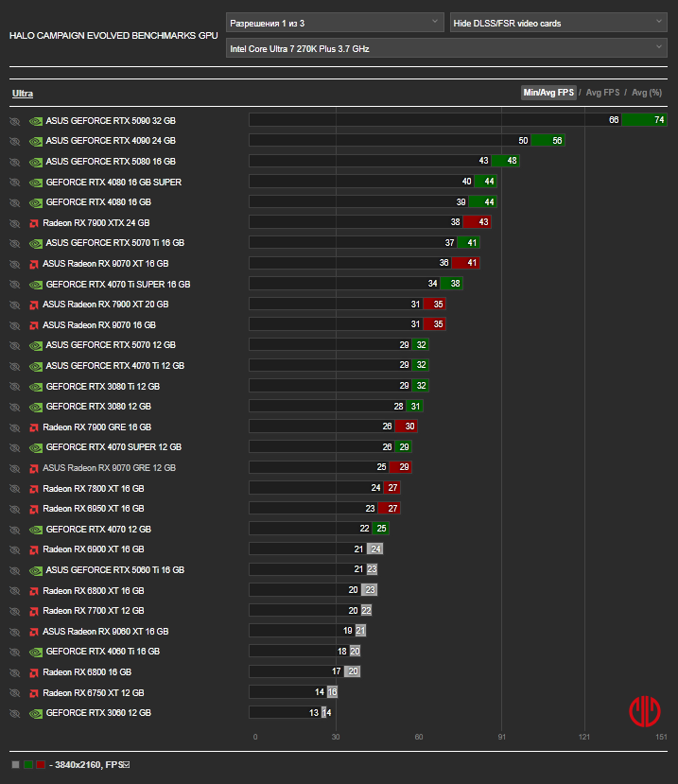This screenshot has width=678, height=784.
Task: Select the Min/Avg FPS view button
Action: [x=548, y=93]
